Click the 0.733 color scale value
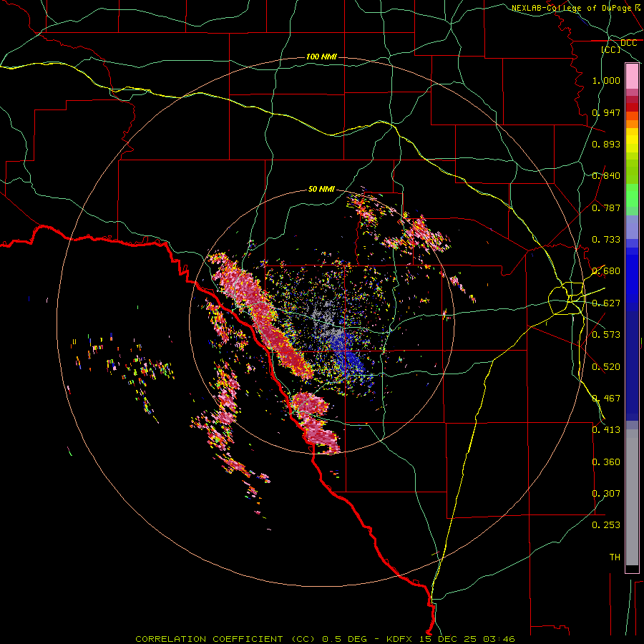The image size is (644, 644). point(606,240)
